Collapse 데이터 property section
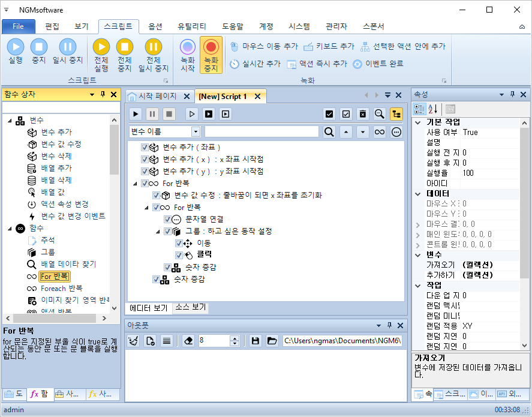 [x=418, y=194]
